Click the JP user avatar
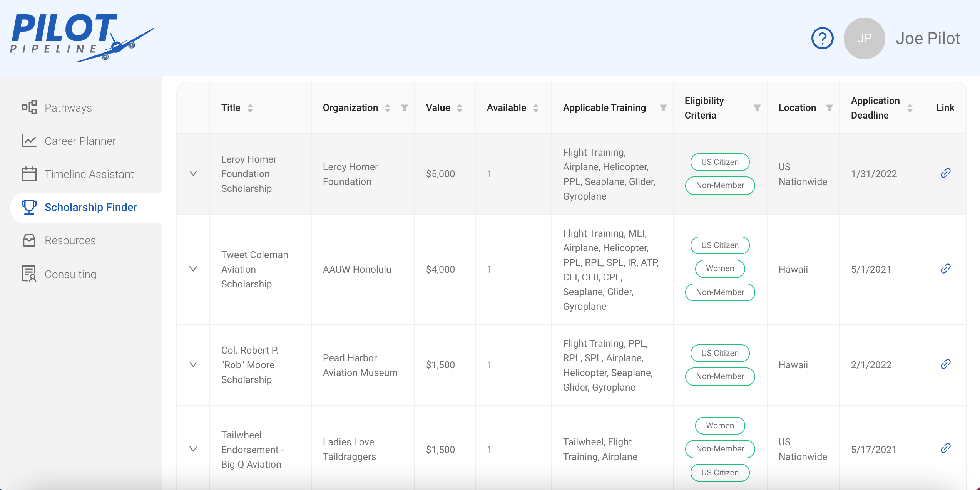The height and width of the screenshot is (490, 980). [864, 38]
